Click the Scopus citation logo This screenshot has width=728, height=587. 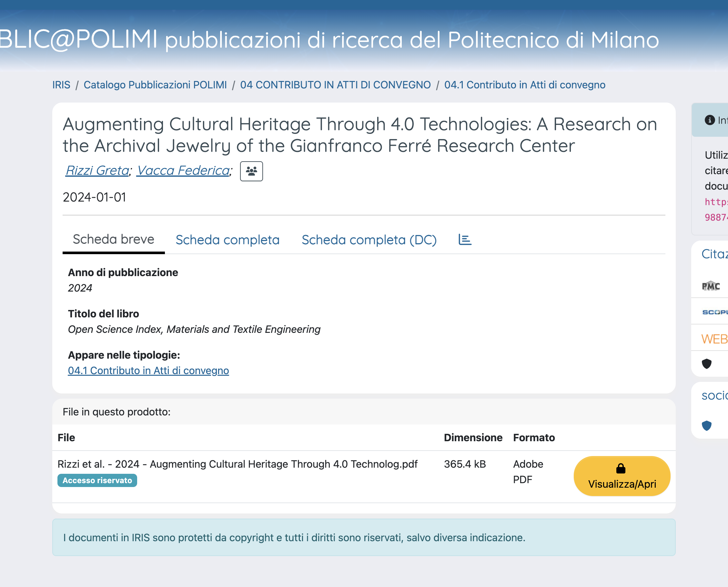(715, 312)
